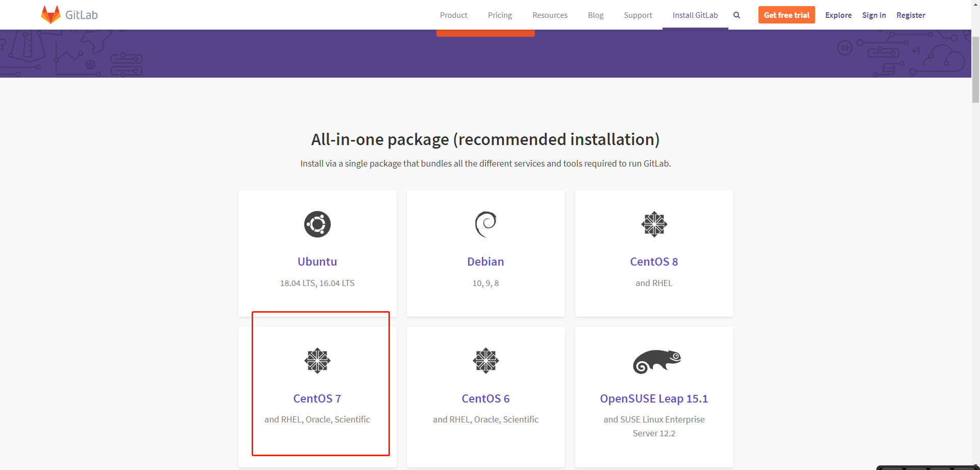Viewport: 980px width, 470px height.
Task: Click the '10, 9, 8' Debian versions text
Action: click(485, 283)
